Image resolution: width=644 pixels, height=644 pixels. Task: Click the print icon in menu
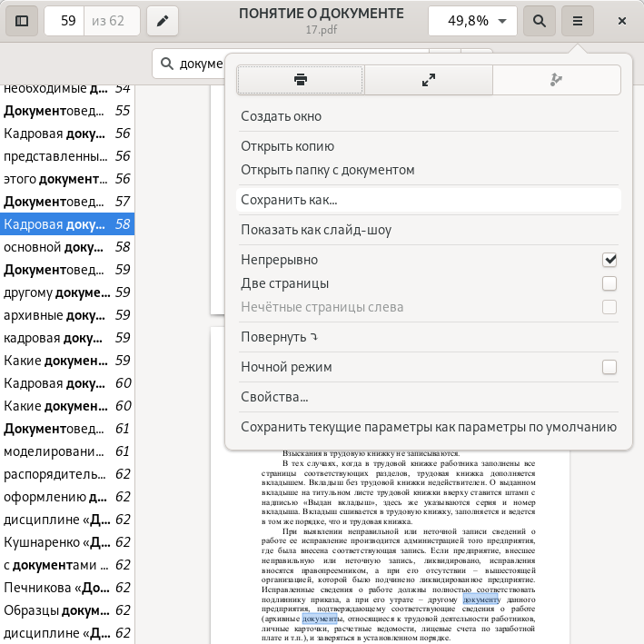click(x=300, y=80)
